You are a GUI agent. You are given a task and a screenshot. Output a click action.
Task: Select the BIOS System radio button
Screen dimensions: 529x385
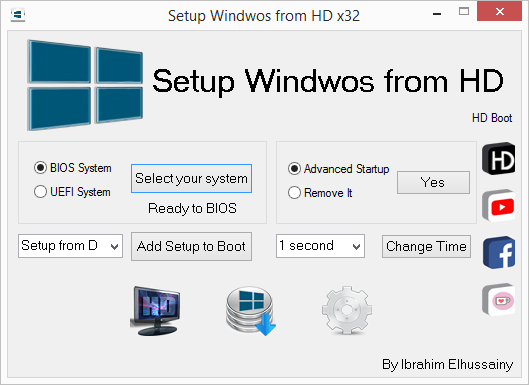click(x=73, y=168)
